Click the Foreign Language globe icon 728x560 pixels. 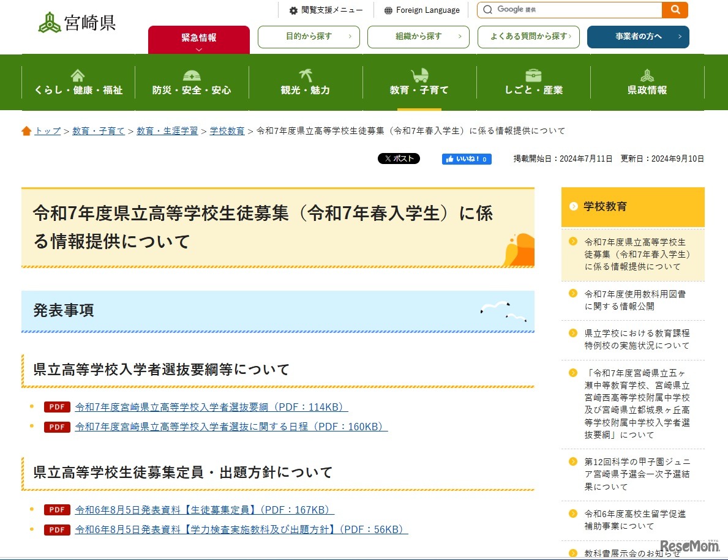(388, 10)
